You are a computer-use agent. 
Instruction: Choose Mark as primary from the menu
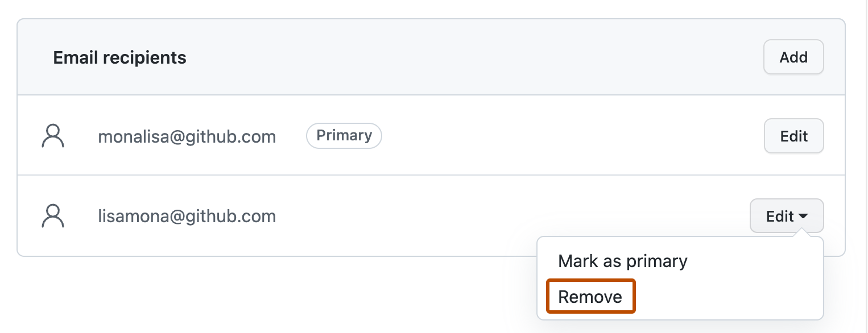pos(623,261)
